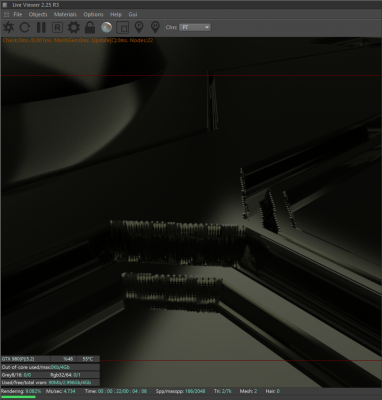
Task: Open the Objects menu
Action: pos(38,14)
